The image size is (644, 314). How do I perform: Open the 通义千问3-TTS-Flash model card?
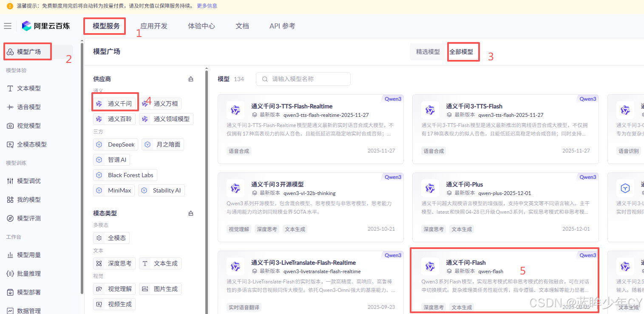click(x=505, y=129)
